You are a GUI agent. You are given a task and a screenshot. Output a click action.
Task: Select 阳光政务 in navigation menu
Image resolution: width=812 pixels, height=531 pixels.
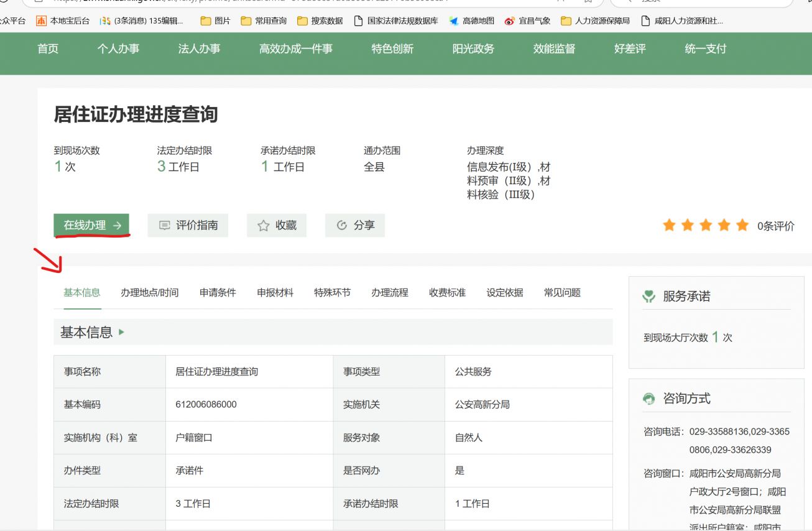tap(473, 48)
